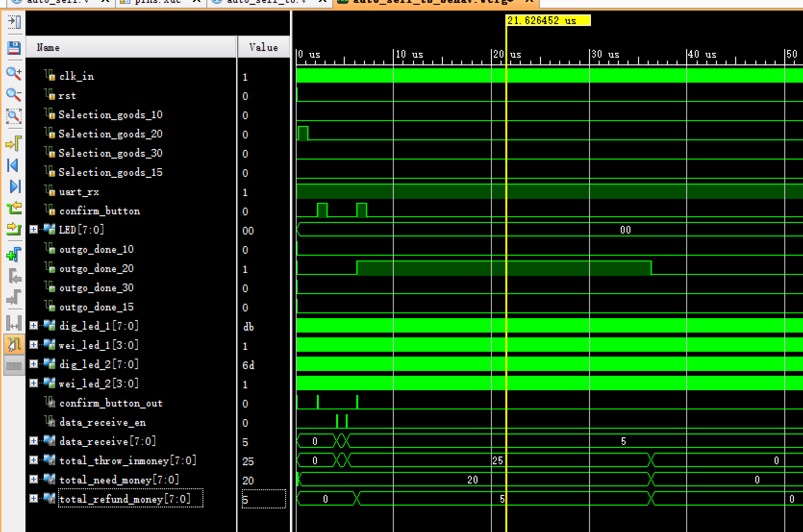Click the total_throw_inmoney value '25'
This screenshot has height=532, width=803.
[x=248, y=461]
